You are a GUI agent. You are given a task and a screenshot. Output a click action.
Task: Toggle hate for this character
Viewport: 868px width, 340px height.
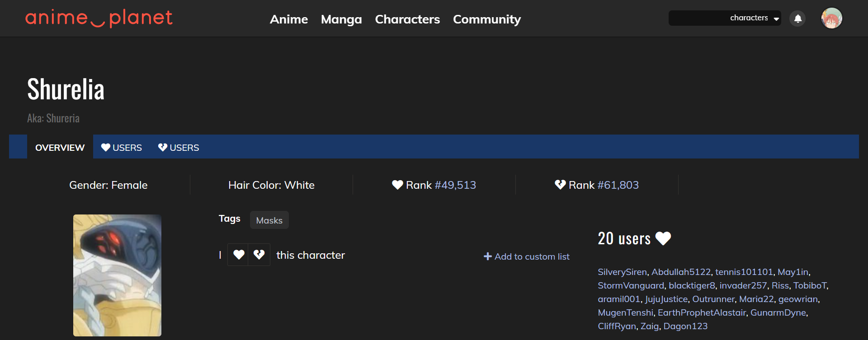coord(259,255)
